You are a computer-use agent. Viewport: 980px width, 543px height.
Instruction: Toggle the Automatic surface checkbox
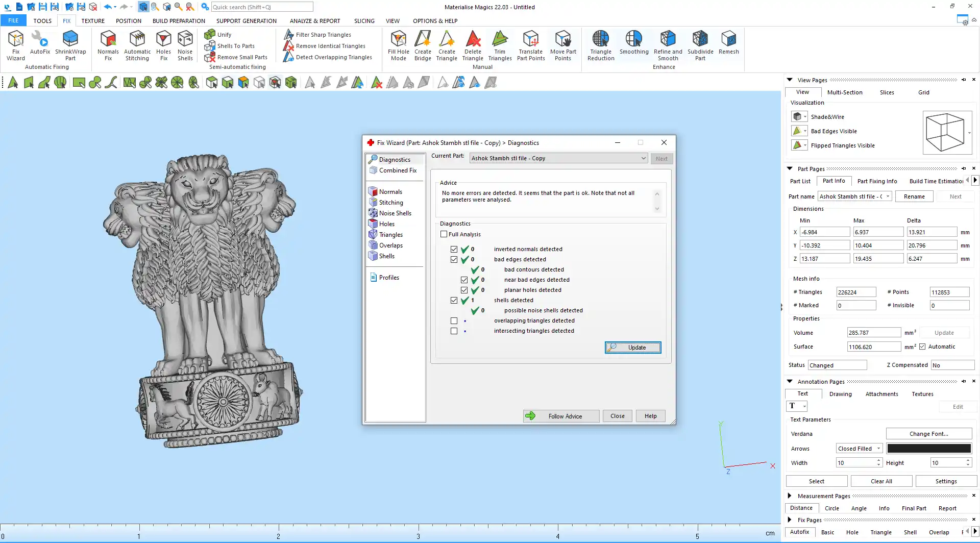tap(922, 347)
